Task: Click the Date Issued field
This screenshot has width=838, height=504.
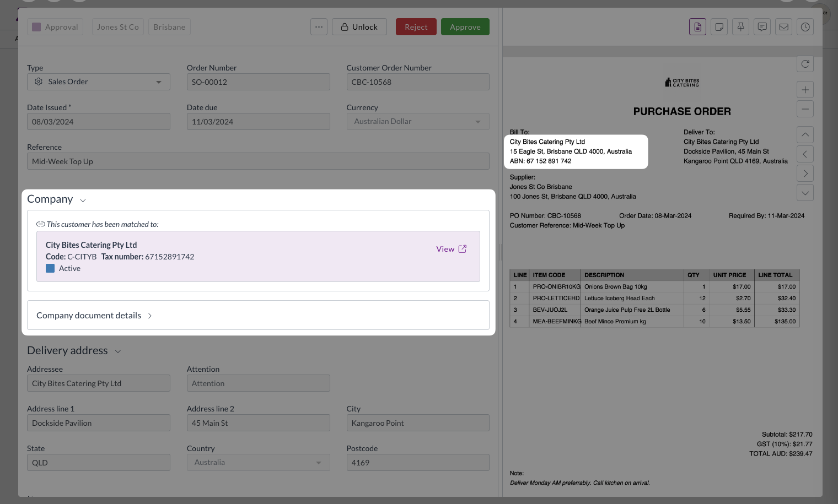Action: pos(99,121)
